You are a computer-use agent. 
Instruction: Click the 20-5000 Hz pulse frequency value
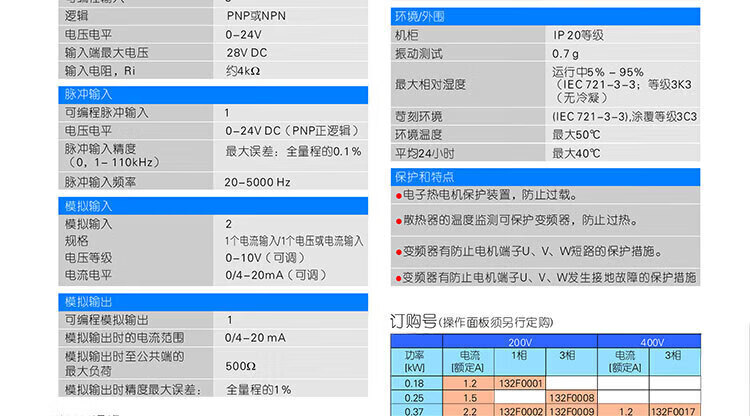point(257,182)
